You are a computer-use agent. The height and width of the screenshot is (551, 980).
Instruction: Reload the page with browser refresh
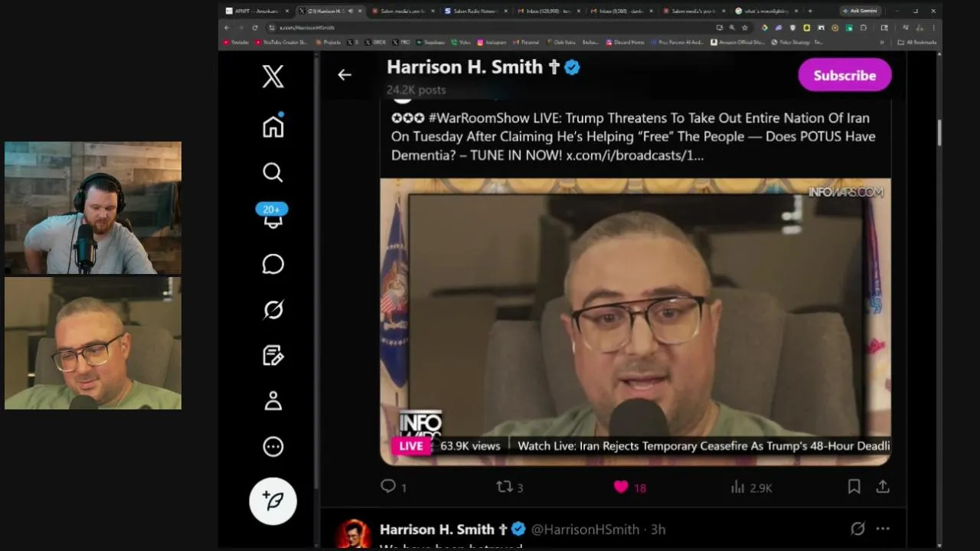coord(255,28)
